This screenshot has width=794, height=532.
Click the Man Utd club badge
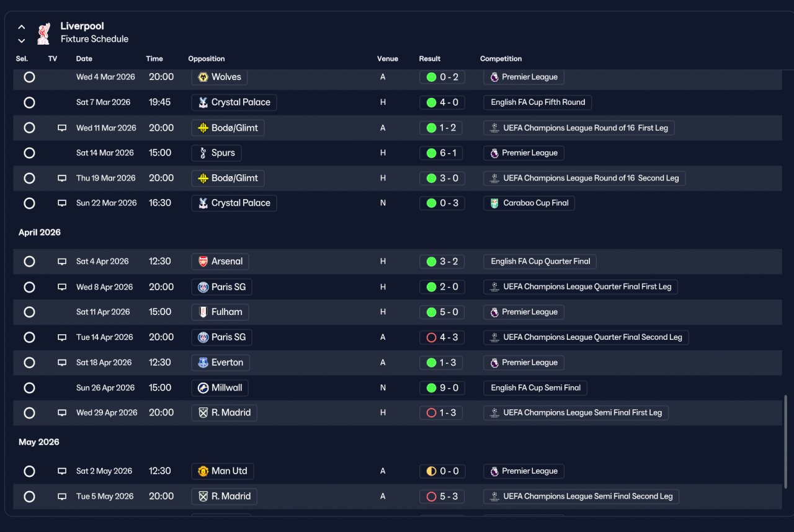[x=203, y=471]
